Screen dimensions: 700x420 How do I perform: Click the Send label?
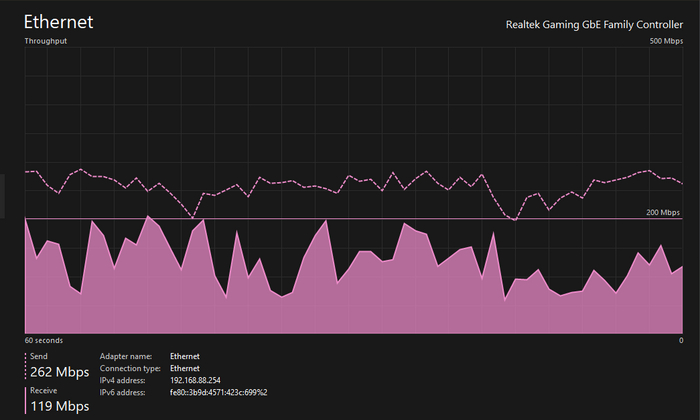pyautogui.click(x=39, y=356)
